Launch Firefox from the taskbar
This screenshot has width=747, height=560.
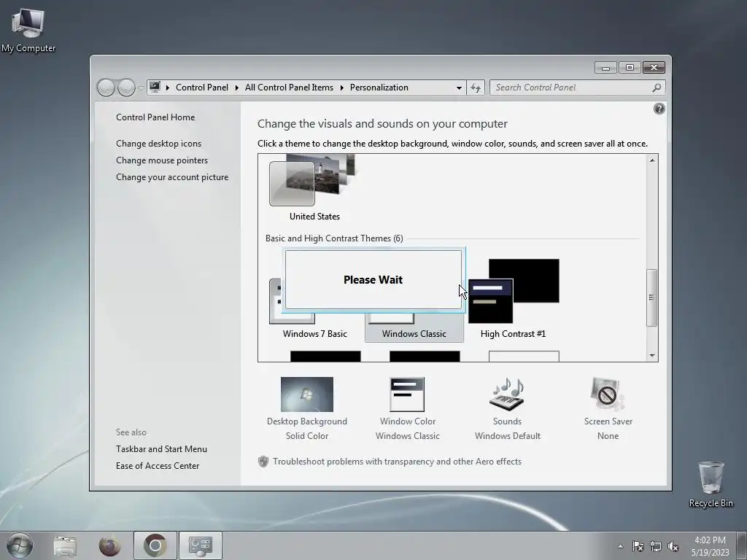[x=109, y=545]
